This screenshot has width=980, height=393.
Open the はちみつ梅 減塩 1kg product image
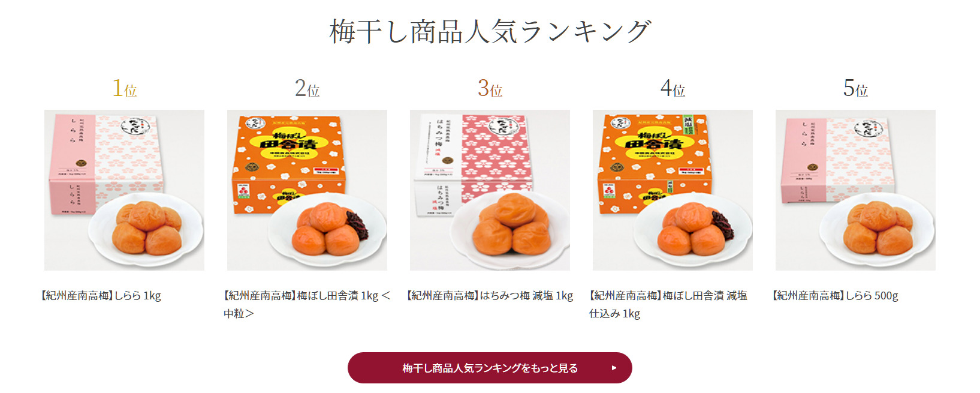coord(490,190)
